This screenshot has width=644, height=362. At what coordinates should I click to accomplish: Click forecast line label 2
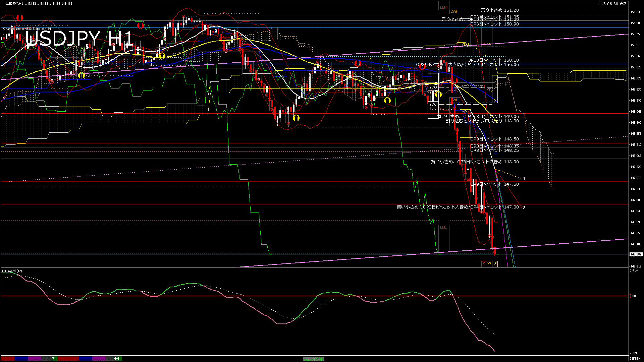point(524,207)
